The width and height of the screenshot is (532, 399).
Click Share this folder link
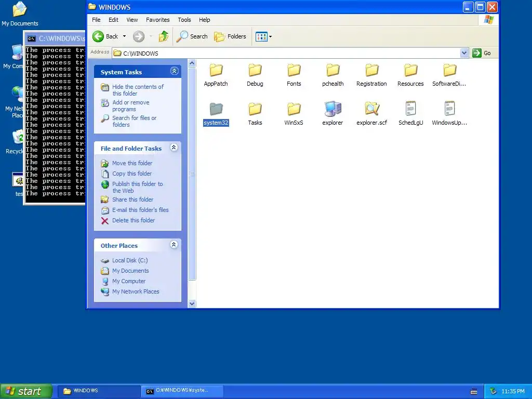(132, 199)
